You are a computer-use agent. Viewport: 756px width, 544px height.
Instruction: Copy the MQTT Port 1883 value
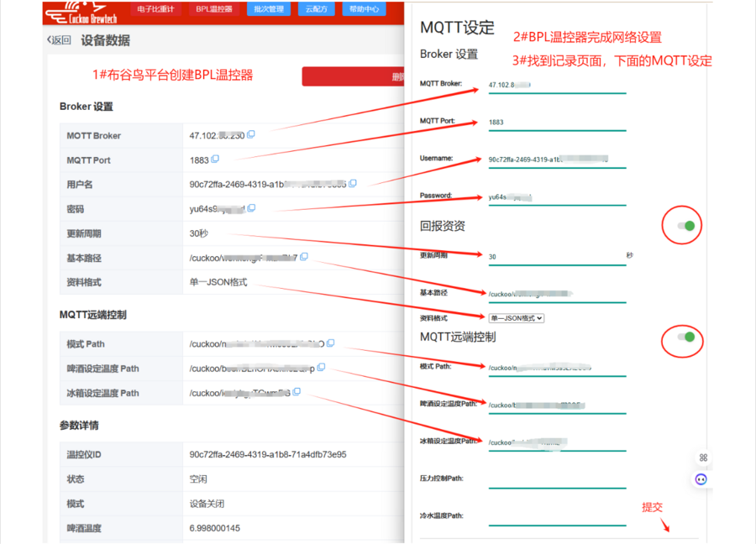coord(215,160)
